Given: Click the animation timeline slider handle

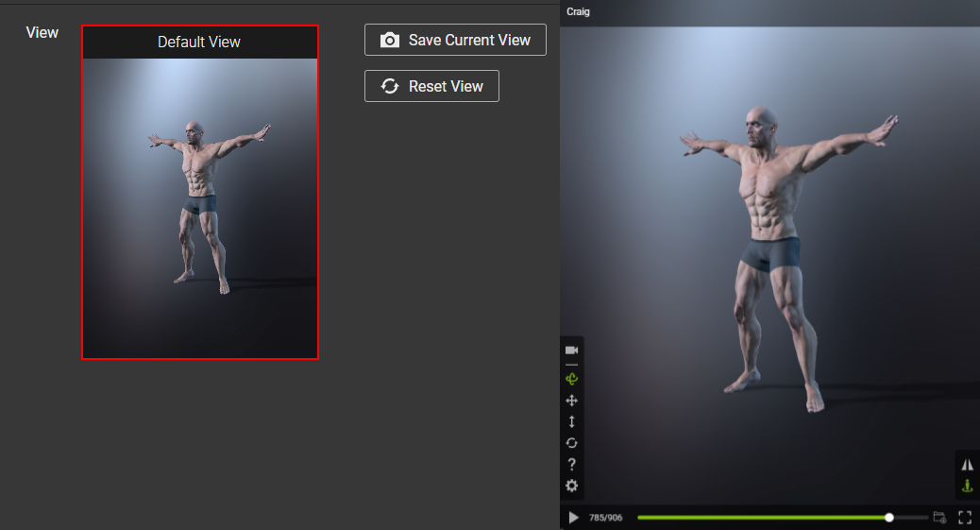Looking at the screenshot, I should [x=888, y=518].
